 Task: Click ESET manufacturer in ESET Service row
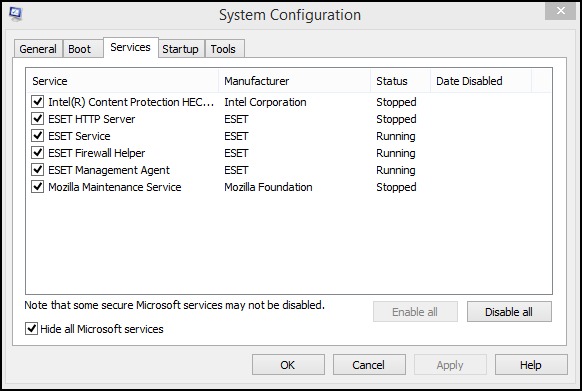tap(236, 136)
